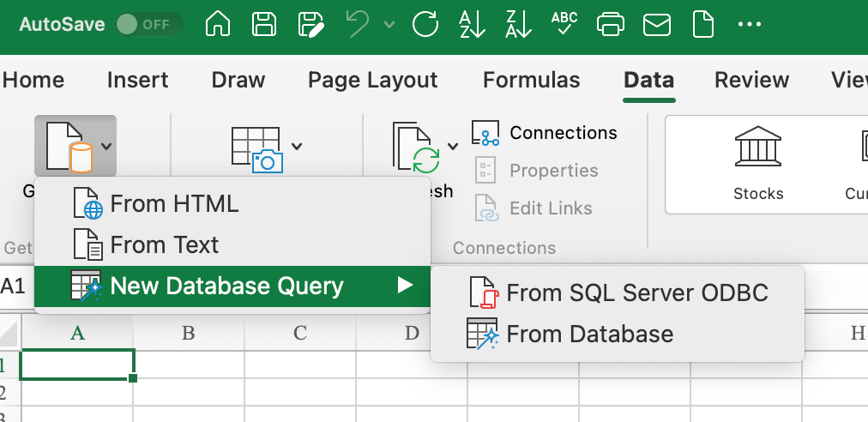This screenshot has width=868, height=422.
Task: Click the Data from Picture camera icon
Action: pyautogui.click(x=257, y=149)
